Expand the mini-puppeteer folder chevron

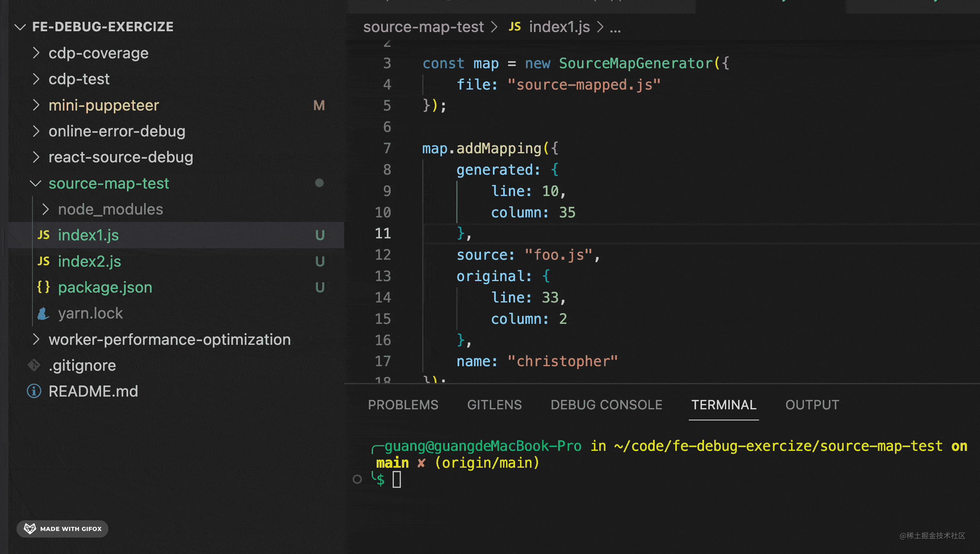click(x=36, y=105)
